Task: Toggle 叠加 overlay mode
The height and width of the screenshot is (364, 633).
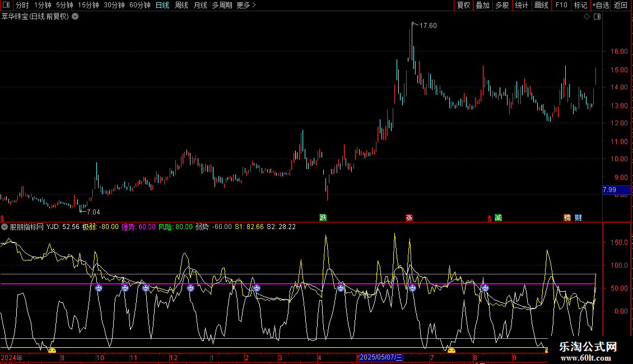Action: (x=482, y=5)
